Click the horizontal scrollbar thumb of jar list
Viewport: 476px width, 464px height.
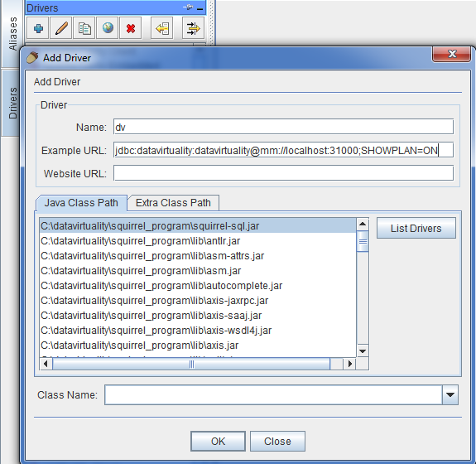[x=191, y=364]
